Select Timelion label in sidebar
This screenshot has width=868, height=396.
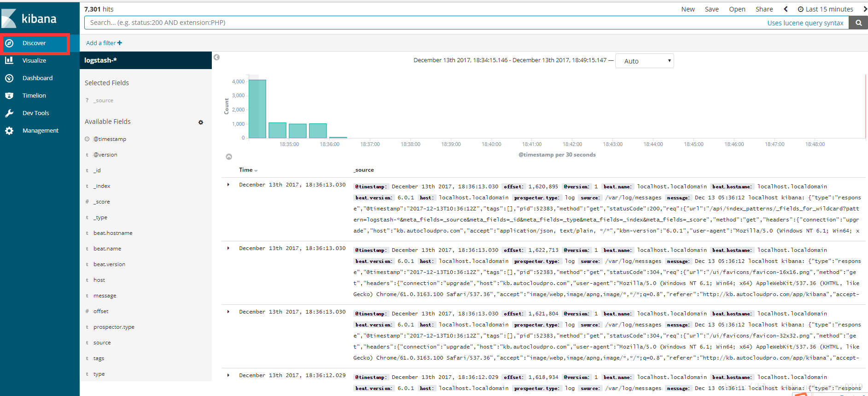[35, 95]
